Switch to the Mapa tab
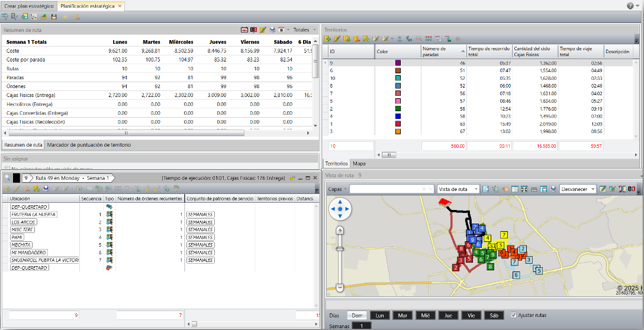Image resolution: width=644 pixels, height=330 pixels. tap(359, 163)
